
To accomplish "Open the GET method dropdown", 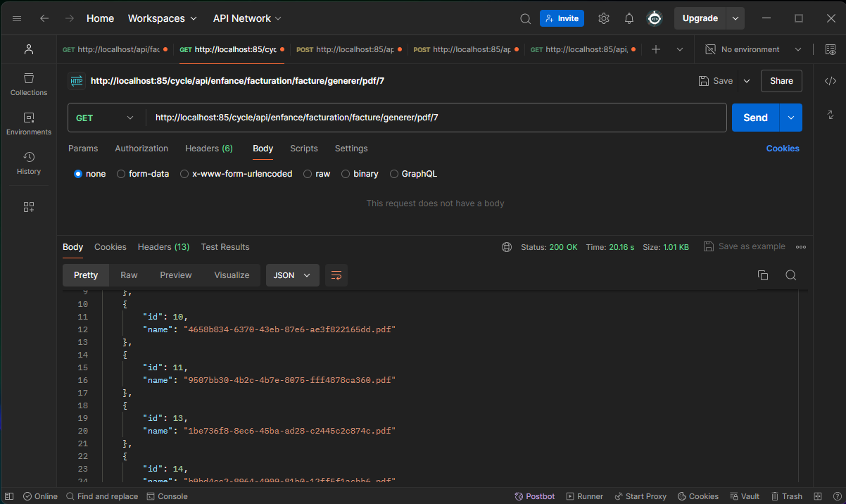I will tap(106, 118).
